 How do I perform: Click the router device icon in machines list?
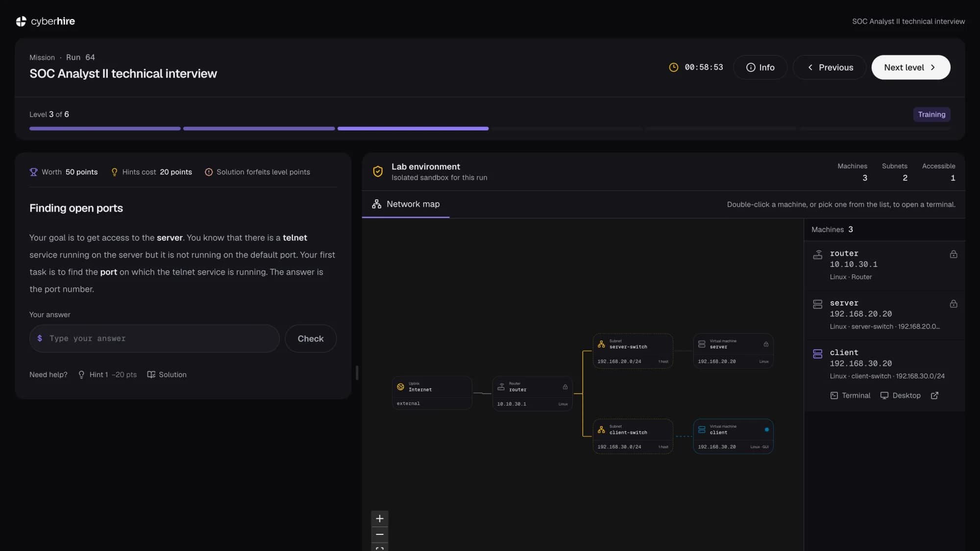817,255
